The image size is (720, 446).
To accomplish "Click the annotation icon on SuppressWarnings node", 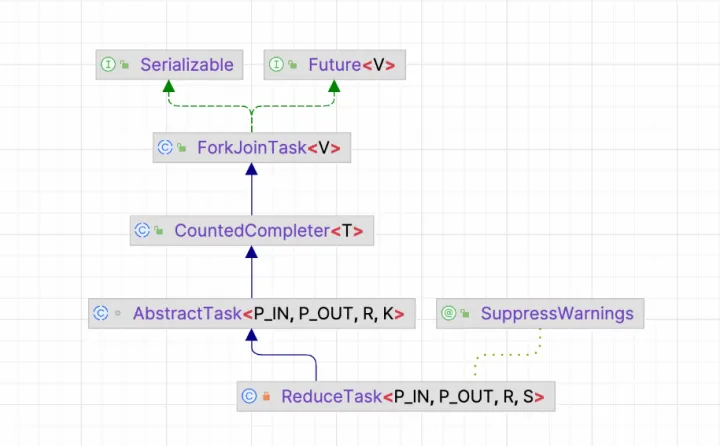I will click(449, 313).
